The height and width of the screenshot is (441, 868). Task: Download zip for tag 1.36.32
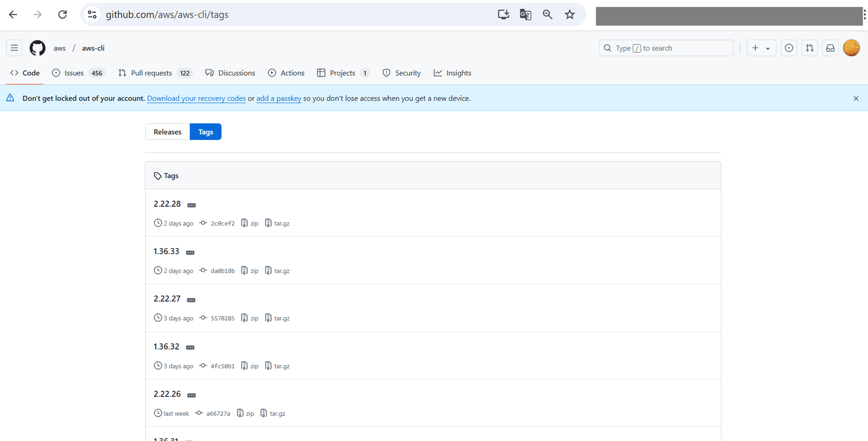(x=250, y=366)
